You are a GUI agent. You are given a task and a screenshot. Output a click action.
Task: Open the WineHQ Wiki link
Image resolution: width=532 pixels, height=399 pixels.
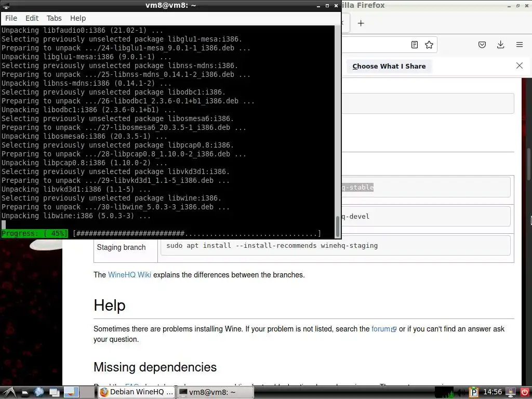click(x=129, y=275)
